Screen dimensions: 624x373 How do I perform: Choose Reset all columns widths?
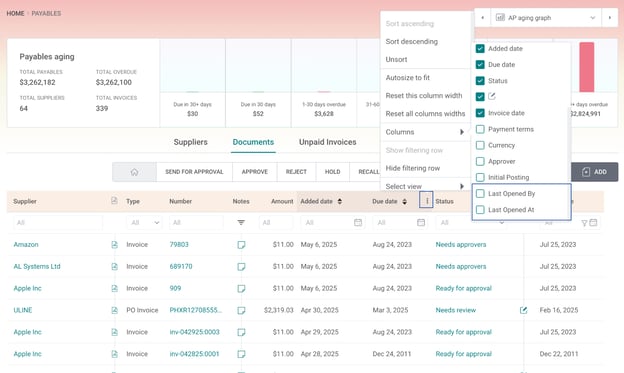tap(425, 114)
